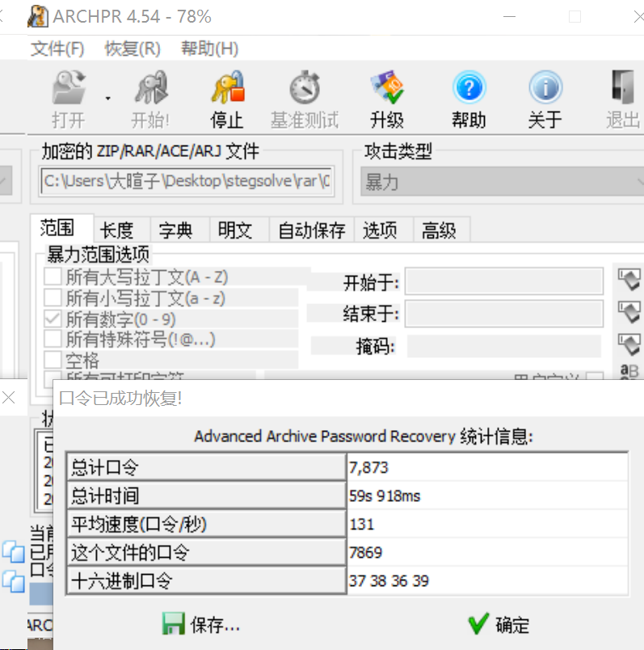This screenshot has width=644, height=650.
Task: Open Help (帮助) question mark icon
Action: [x=469, y=87]
